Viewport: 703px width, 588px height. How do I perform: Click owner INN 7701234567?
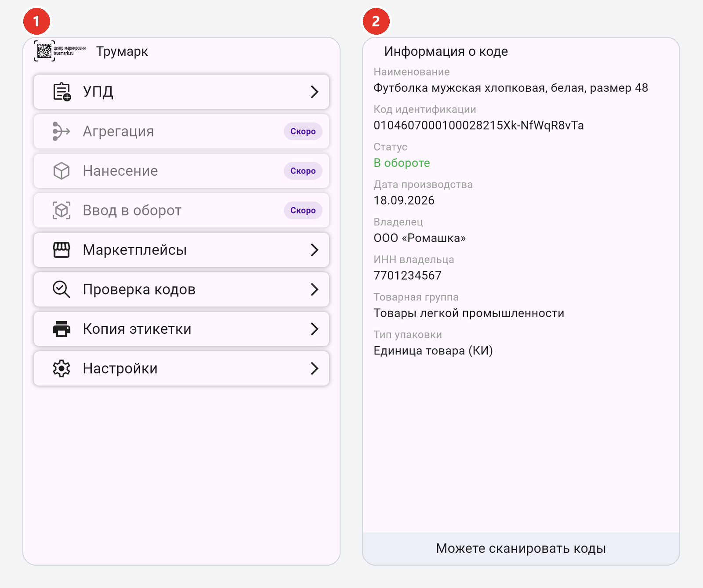coord(407,276)
